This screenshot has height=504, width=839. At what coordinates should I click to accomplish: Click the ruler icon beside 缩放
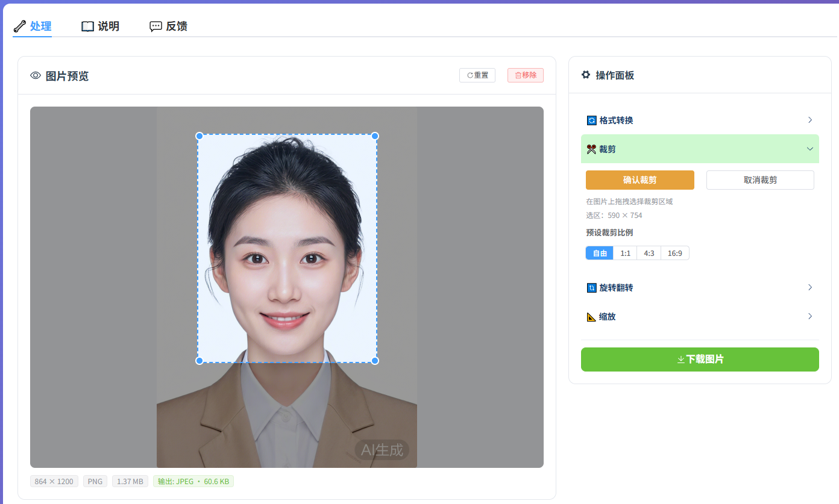click(591, 316)
